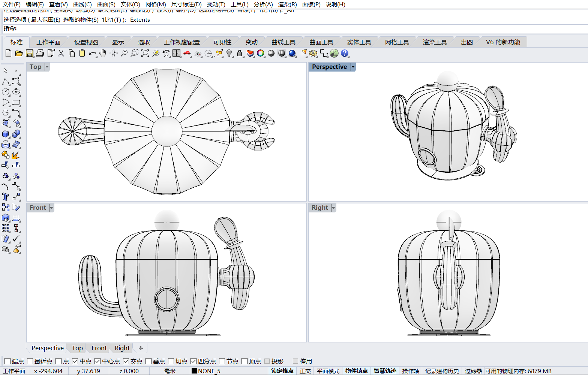588x375 pixels.
Task: Select the Circle tool
Action: click(6, 92)
